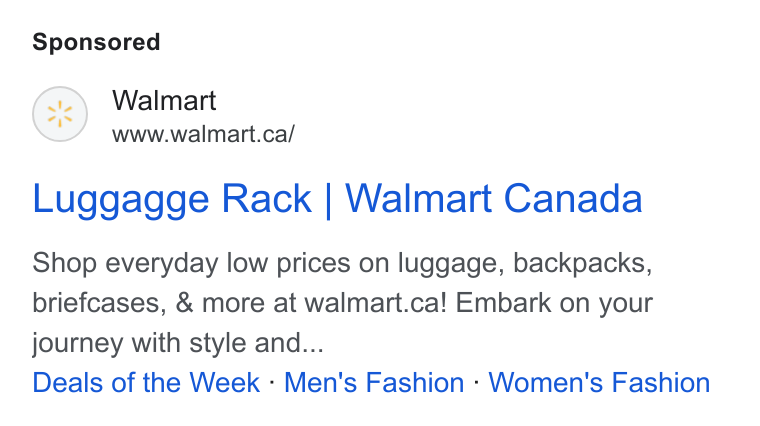The width and height of the screenshot is (760, 426).
Task: Go to the Women's Fashion sitelink
Action: click(x=599, y=382)
